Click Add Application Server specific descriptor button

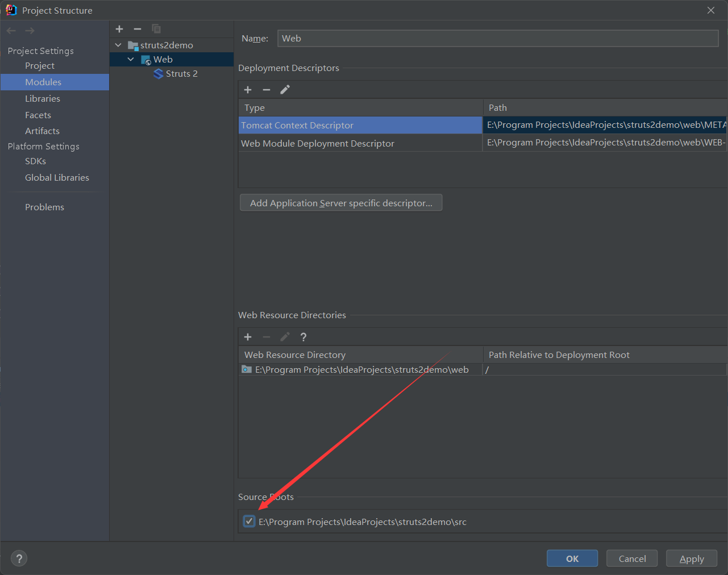tap(341, 203)
